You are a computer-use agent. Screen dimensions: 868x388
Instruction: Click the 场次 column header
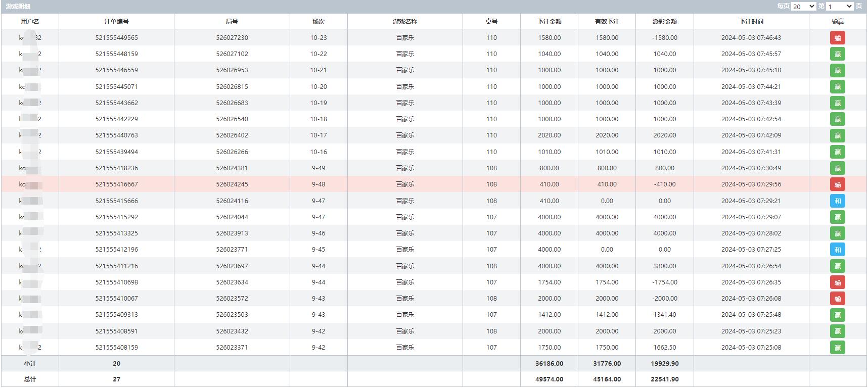318,22
